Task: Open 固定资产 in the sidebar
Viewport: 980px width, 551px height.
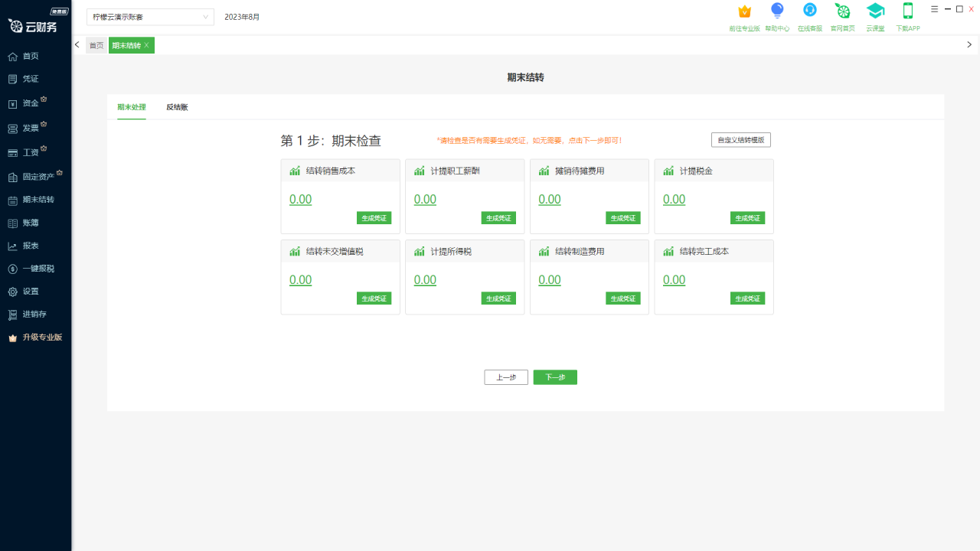Action: click(38, 177)
